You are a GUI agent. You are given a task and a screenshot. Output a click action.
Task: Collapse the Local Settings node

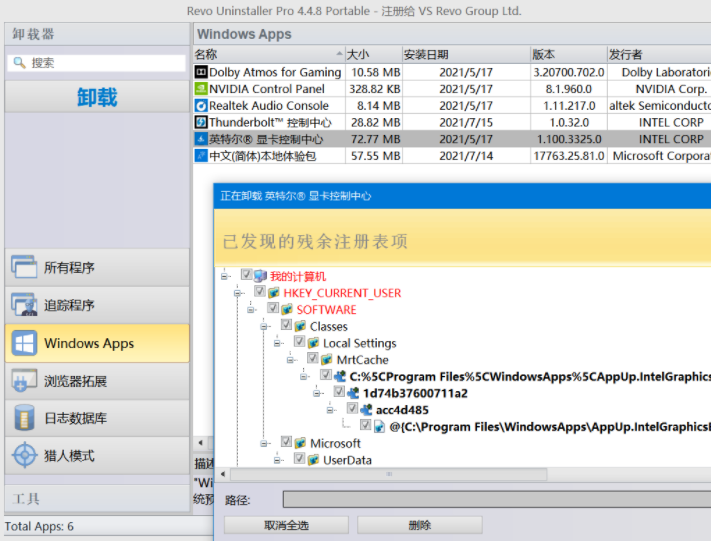click(x=277, y=343)
